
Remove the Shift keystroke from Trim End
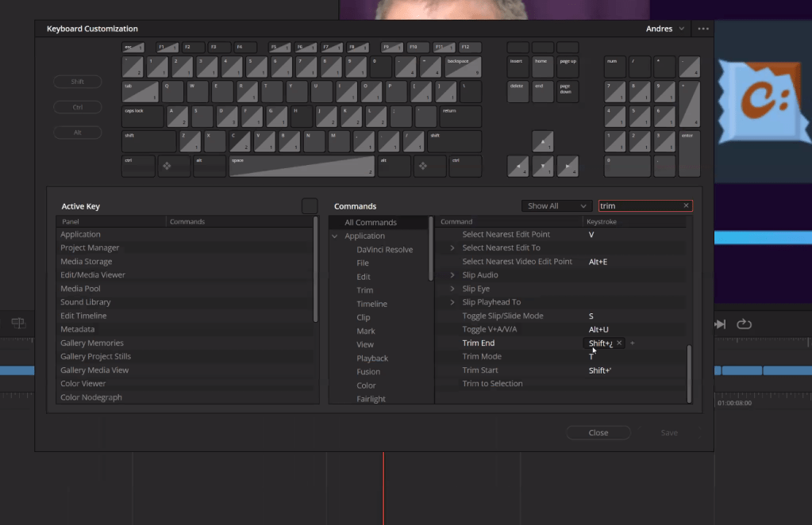pos(619,343)
